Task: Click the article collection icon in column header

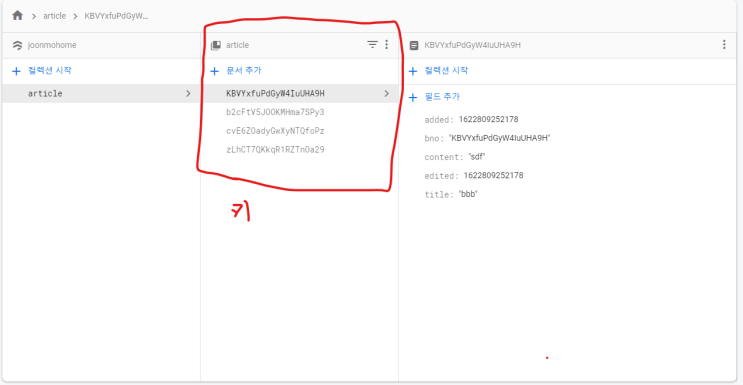Action: pos(216,45)
